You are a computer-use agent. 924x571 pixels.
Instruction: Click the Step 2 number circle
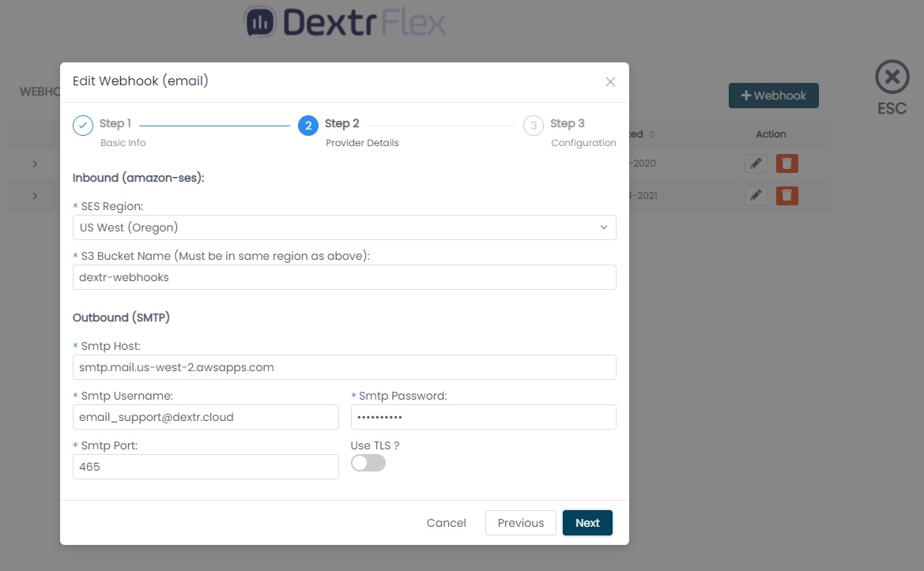308,126
